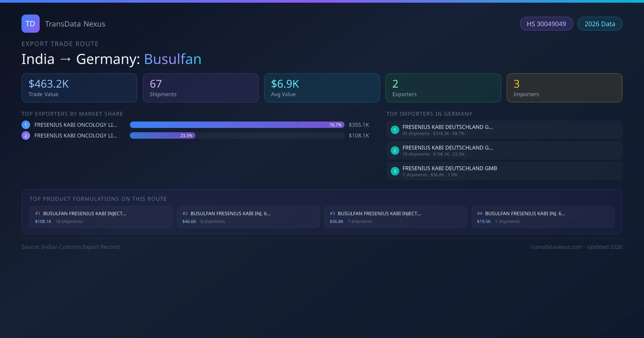The image size is (644, 338).
Task: Click the transdatanexus.com footer link
Action: coord(557,247)
